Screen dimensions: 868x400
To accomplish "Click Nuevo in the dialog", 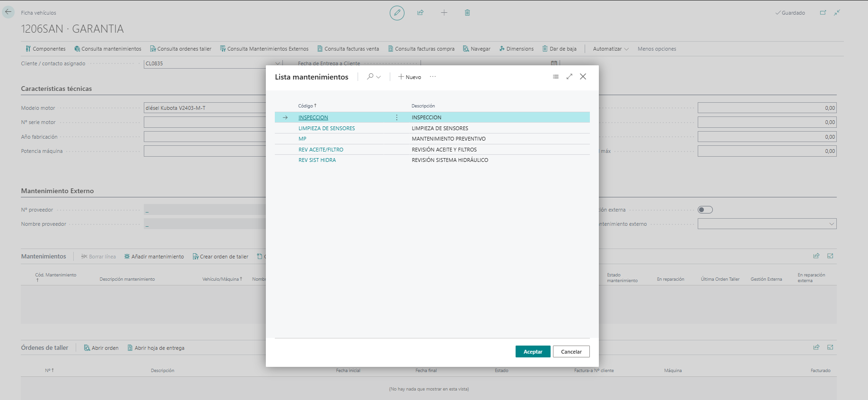I will [x=410, y=77].
